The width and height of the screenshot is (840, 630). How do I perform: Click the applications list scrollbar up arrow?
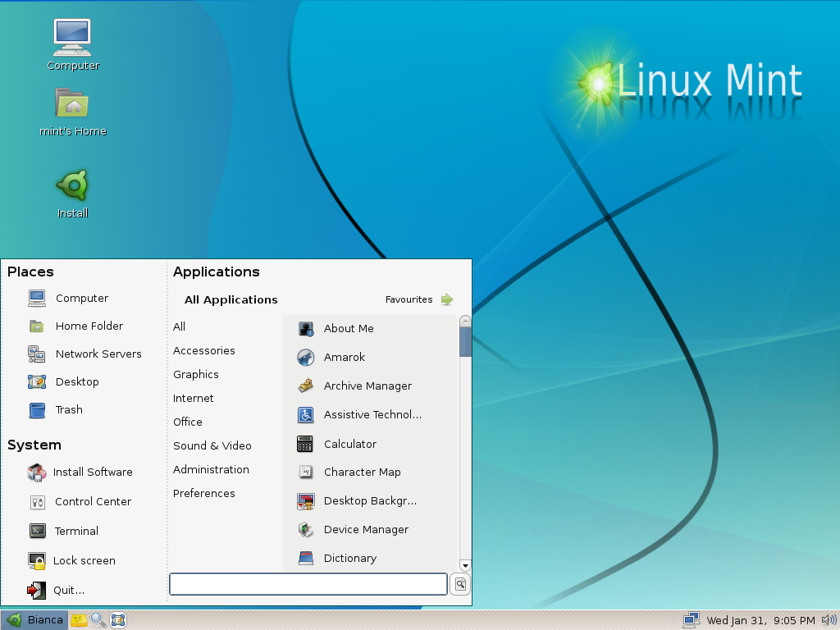[x=465, y=321]
